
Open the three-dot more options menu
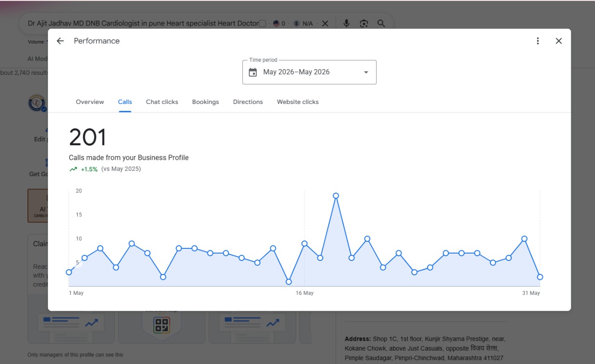(x=538, y=41)
